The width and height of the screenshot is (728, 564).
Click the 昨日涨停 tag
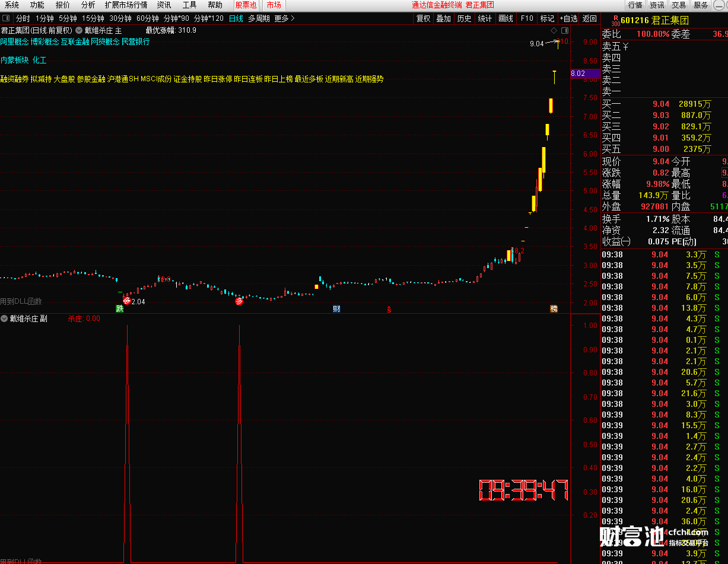tap(218, 78)
